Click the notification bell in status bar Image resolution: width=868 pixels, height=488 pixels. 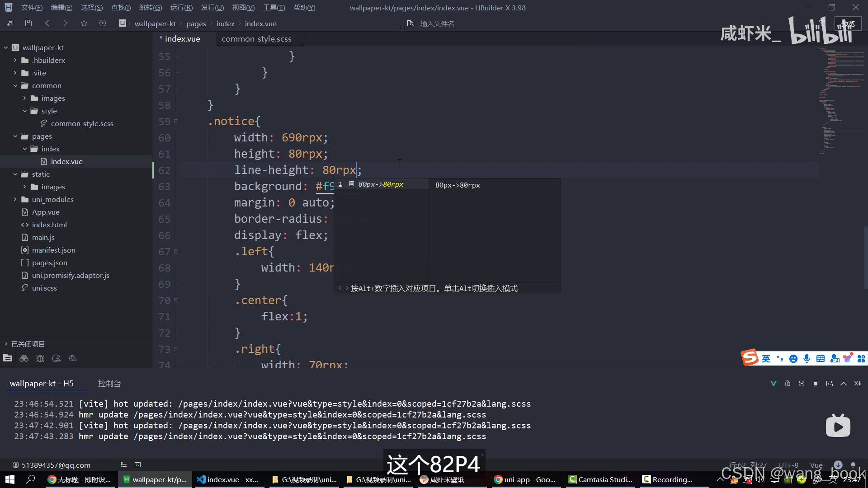(x=853, y=465)
